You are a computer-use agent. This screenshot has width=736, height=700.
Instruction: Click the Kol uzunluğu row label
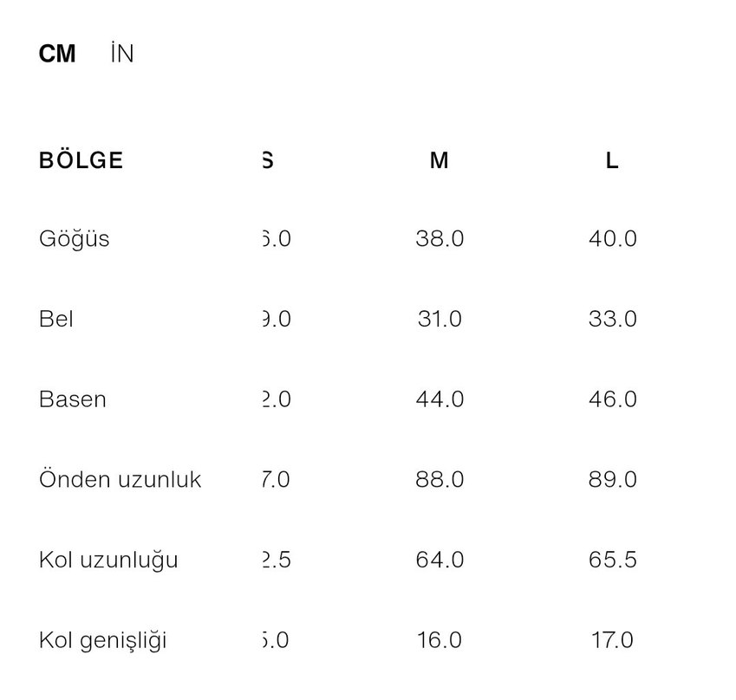point(108,560)
